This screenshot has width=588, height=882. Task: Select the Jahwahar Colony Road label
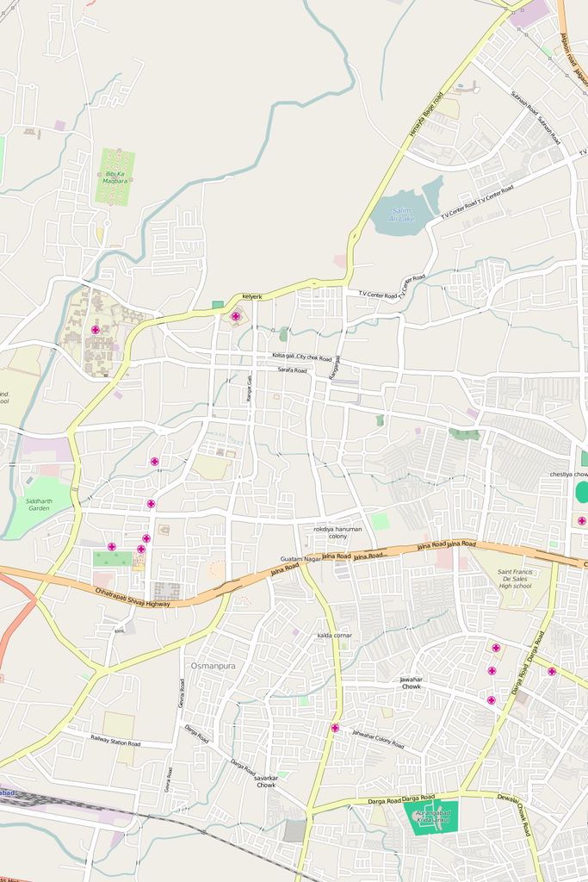[378, 738]
